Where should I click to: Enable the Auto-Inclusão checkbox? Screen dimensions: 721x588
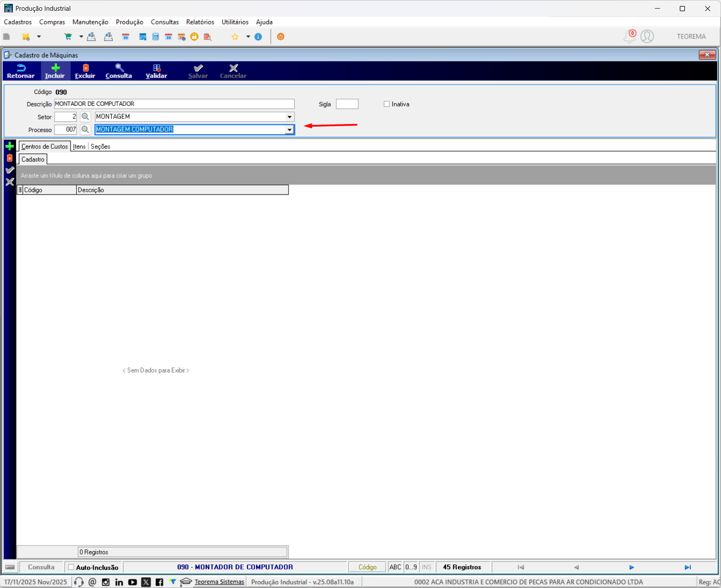[71, 567]
